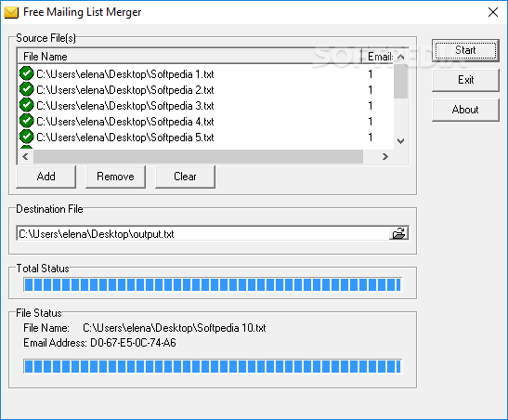
Task: Click the green check icon for Softpedia 4.txt
Action: pyautogui.click(x=27, y=121)
